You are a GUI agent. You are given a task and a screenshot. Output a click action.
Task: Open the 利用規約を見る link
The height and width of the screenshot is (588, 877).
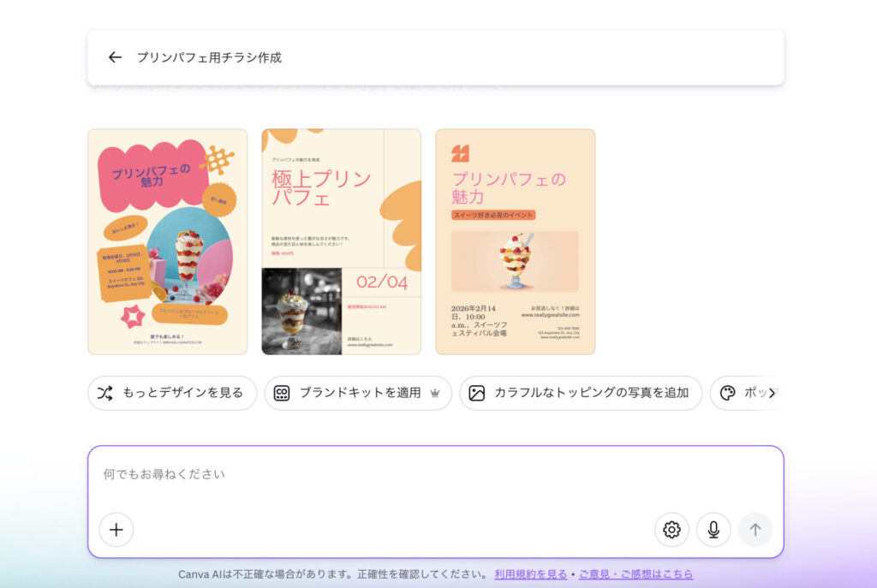point(530,574)
